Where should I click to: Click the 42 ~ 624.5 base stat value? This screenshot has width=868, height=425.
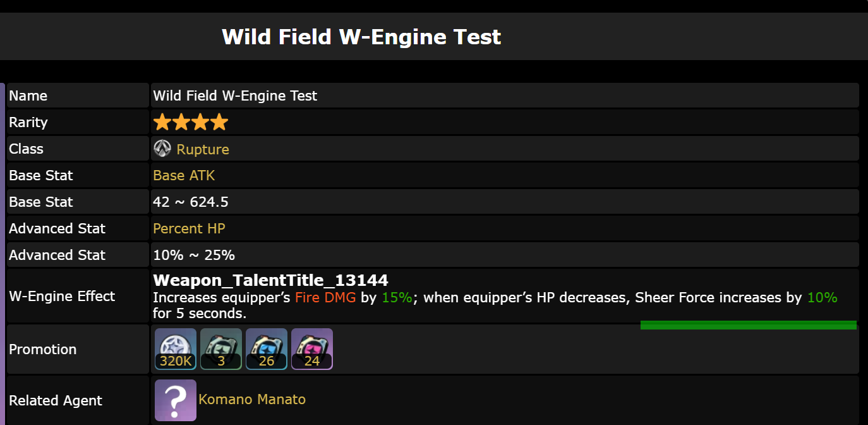point(191,202)
